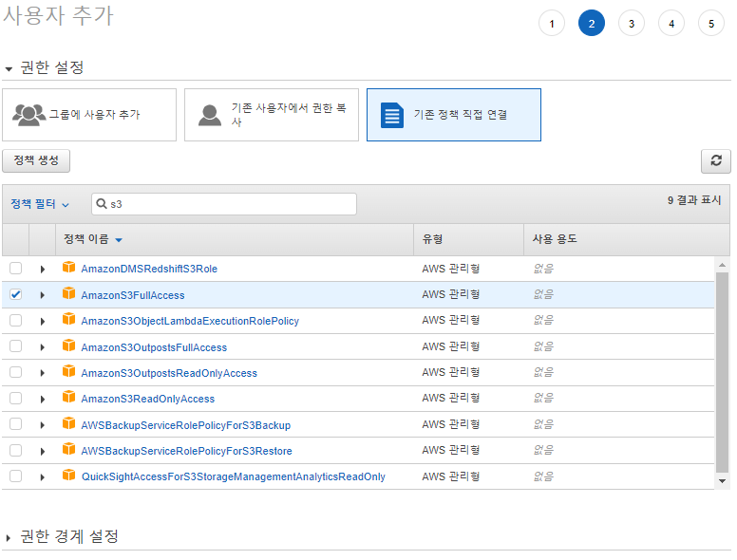Open the AmazonS3OutpostsFullAccess policy link
Screen dimensions: 737x560
pos(154,347)
